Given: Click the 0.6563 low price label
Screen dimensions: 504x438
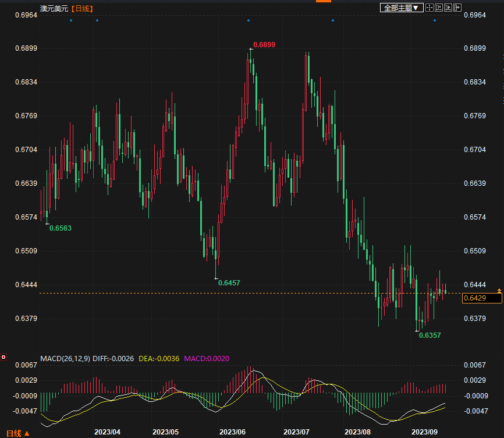Looking at the screenshot, I should [61, 228].
